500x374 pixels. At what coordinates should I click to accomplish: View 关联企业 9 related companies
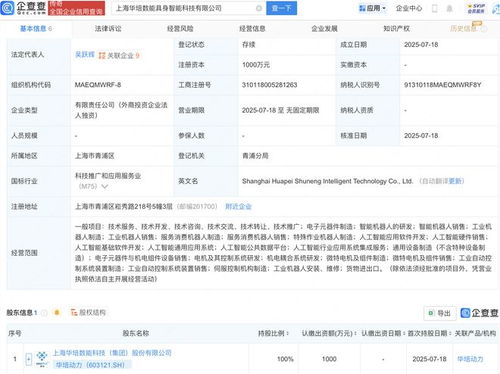(123, 55)
